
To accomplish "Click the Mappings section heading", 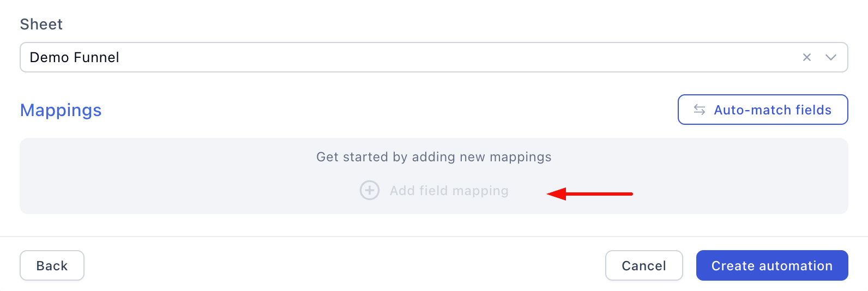I will click(61, 110).
